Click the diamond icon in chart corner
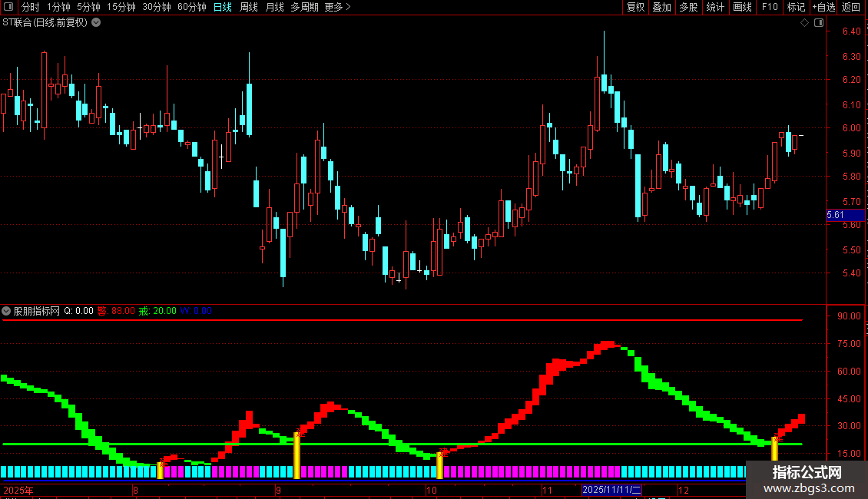 804,23
